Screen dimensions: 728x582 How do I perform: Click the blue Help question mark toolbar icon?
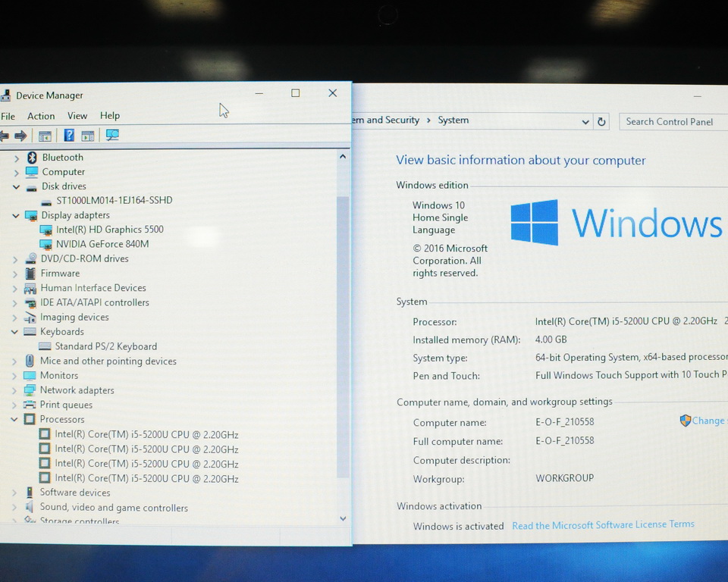(69, 136)
